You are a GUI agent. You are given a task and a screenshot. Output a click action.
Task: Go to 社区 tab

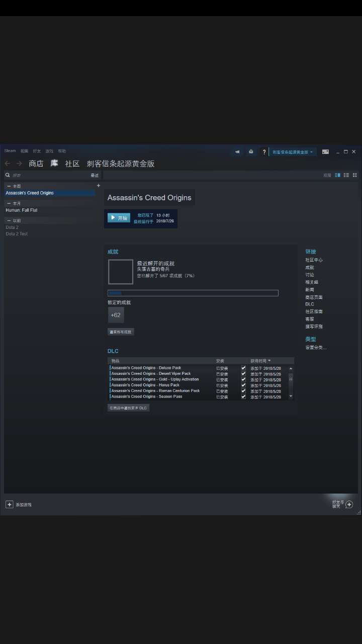pyautogui.click(x=72, y=164)
